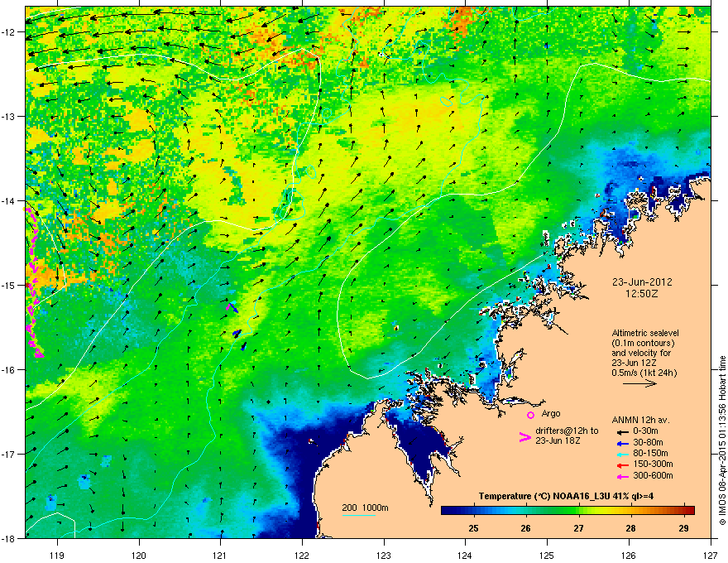
Task: Click the '12:50Z' time text
Action: [x=642, y=294]
